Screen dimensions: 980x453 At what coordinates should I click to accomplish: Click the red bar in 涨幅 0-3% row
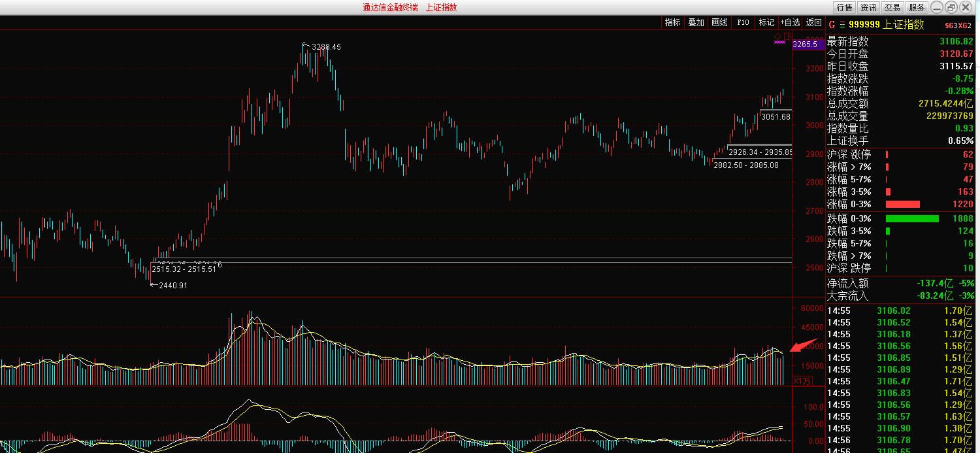(x=902, y=204)
